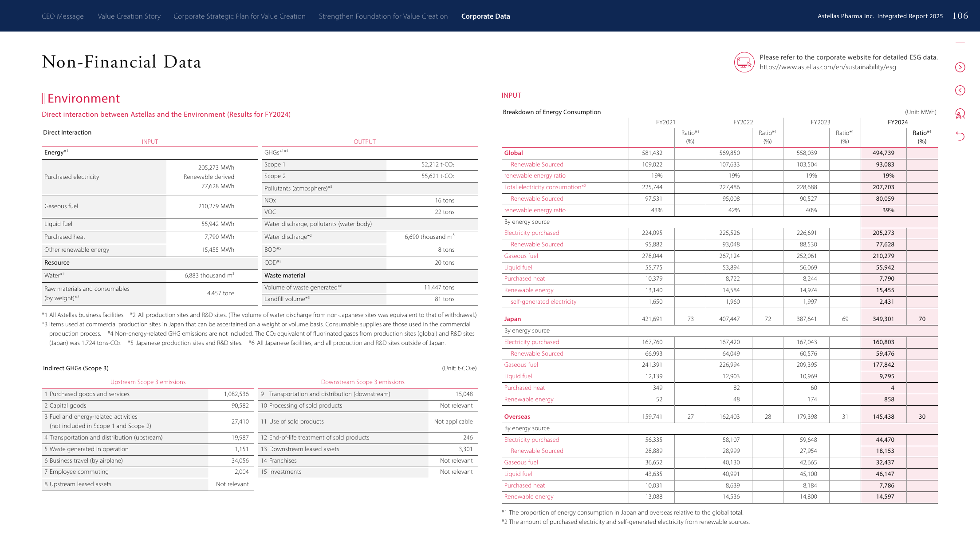Click Downstream Scope 3 emissions header
Screen dimensions: 980x551
tap(363, 382)
